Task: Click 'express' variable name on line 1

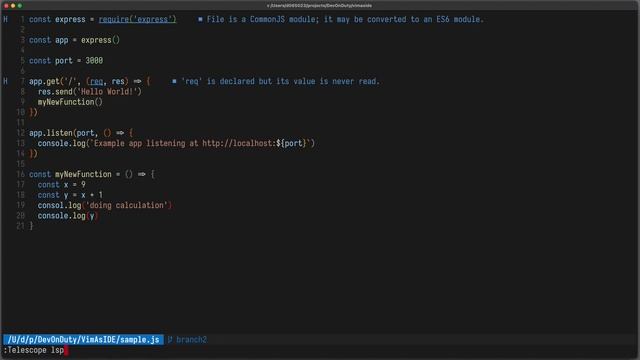Action: pos(70,19)
